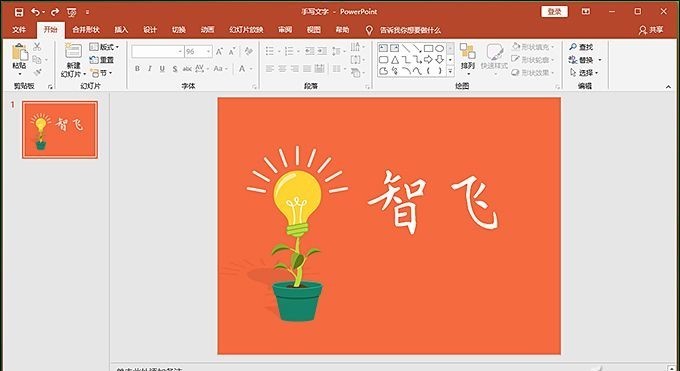Click 查找 find button
Screen dimensions: 680x371
pyautogui.click(x=581, y=47)
